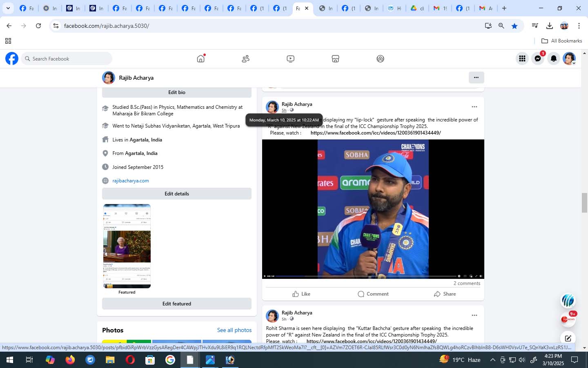Open the zoom magnifier icon in address bar
This screenshot has height=368, width=588.
(501, 26)
